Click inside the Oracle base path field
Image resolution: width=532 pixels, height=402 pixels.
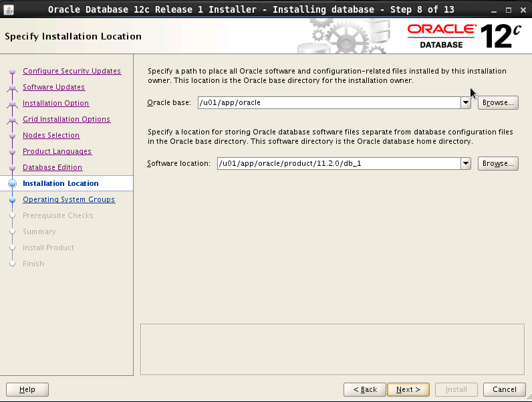327,103
